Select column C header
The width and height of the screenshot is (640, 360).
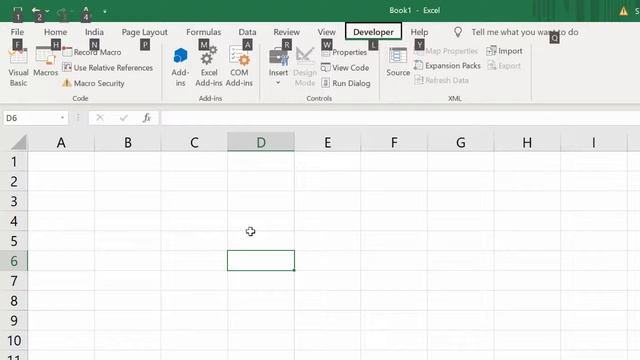194,142
